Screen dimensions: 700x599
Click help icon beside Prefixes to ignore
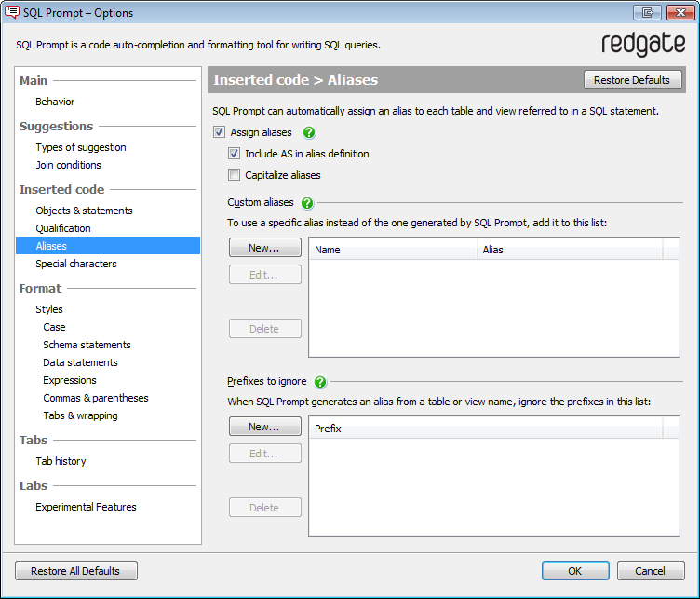[320, 382]
